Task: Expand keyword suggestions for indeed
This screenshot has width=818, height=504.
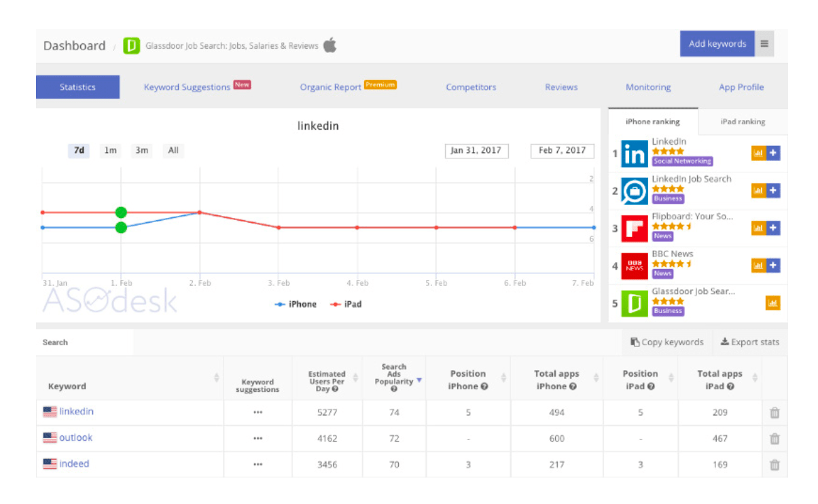Action: click(257, 465)
